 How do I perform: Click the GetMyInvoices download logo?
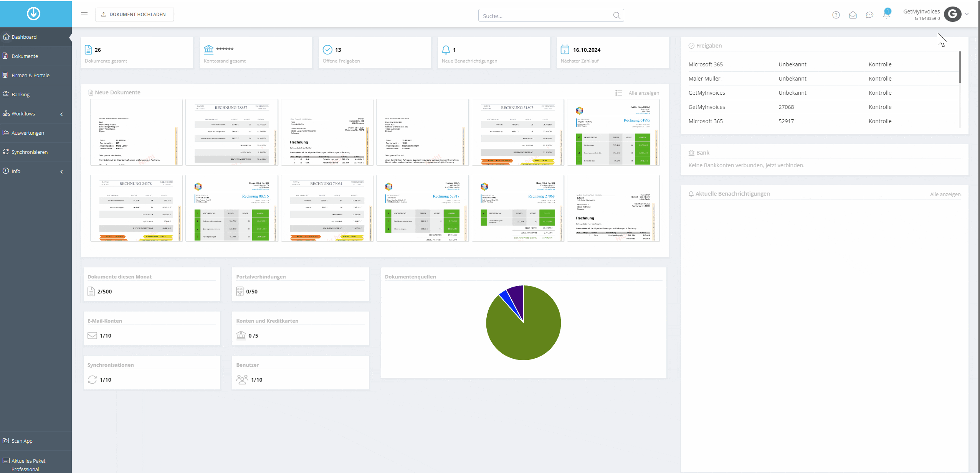point(33,14)
